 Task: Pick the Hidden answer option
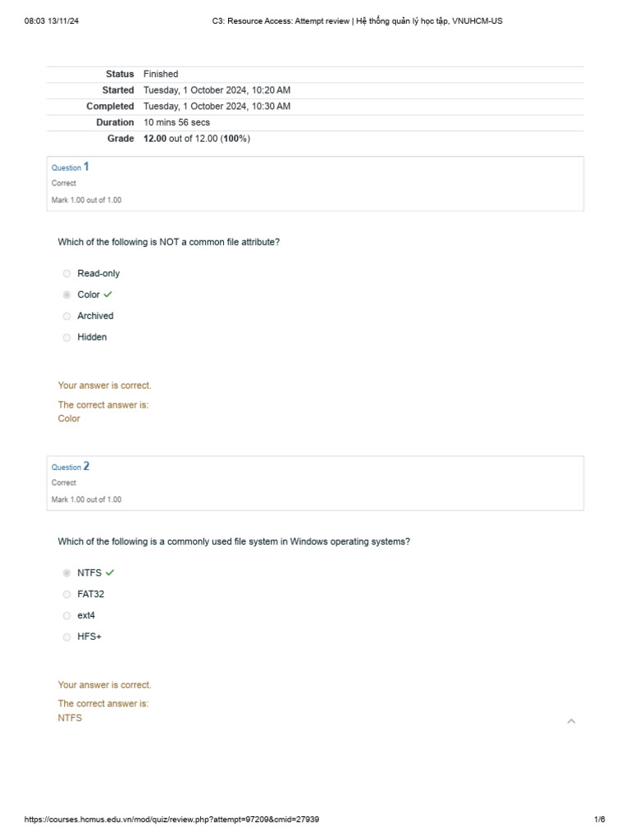coord(67,338)
